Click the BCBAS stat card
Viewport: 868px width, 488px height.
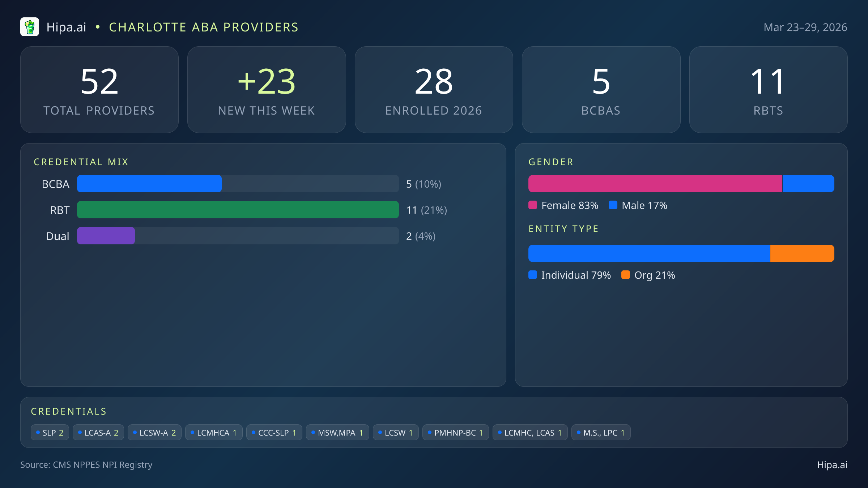tap(601, 89)
